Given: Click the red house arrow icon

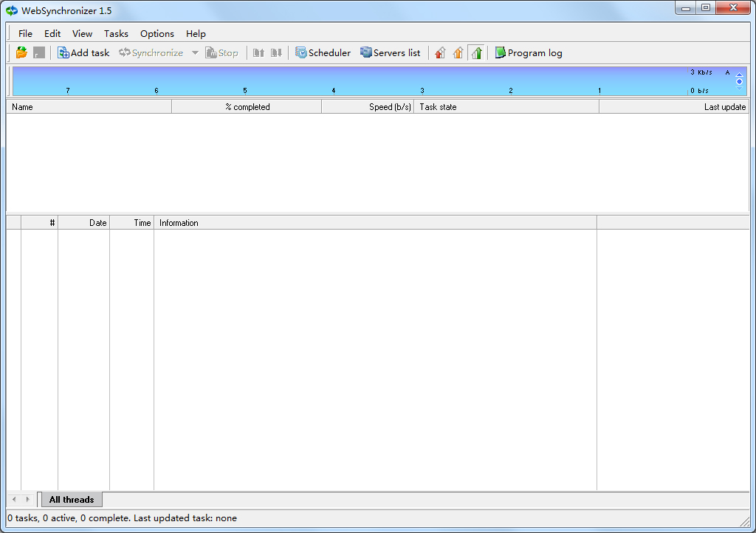Looking at the screenshot, I should tap(440, 52).
